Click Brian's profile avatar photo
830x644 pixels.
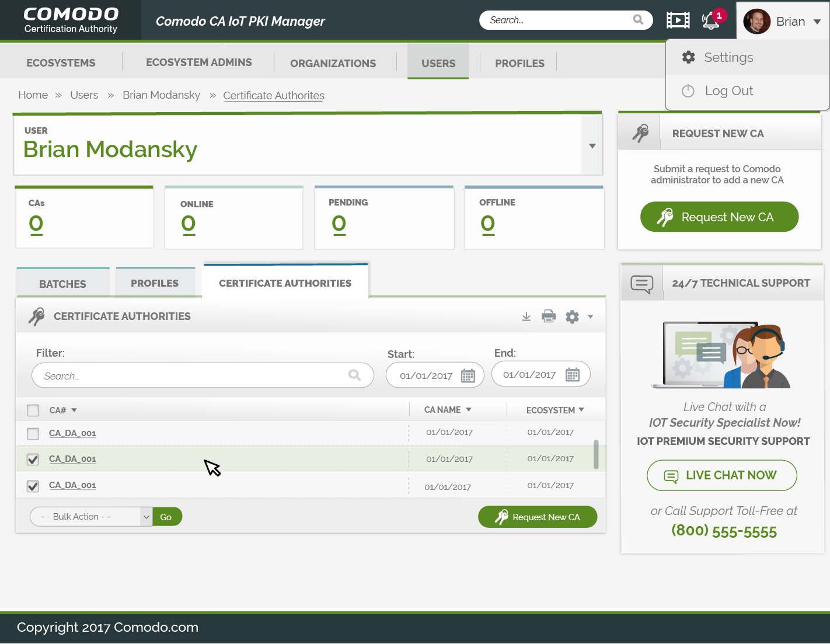[x=757, y=22]
